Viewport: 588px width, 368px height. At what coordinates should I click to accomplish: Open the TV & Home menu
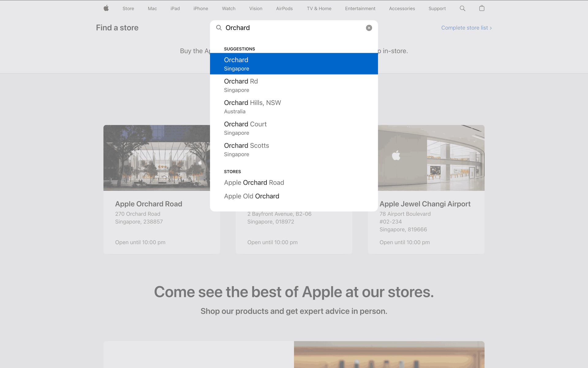click(319, 9)
